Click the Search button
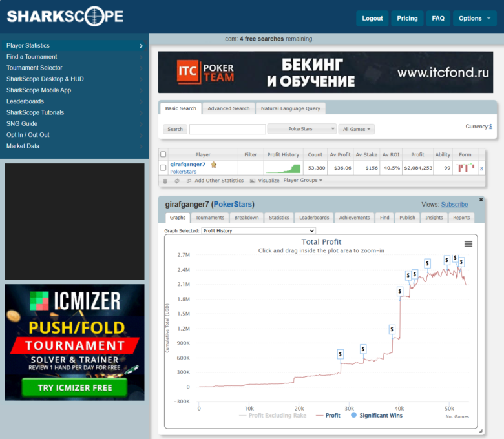504x439 pixels. tap(175, 129)
